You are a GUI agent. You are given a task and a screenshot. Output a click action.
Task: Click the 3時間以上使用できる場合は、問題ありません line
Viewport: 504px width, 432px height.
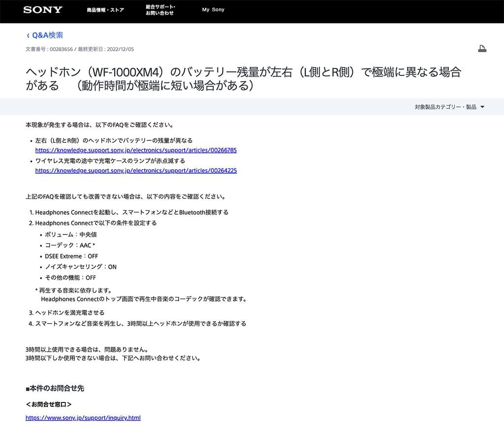point(87,350)
